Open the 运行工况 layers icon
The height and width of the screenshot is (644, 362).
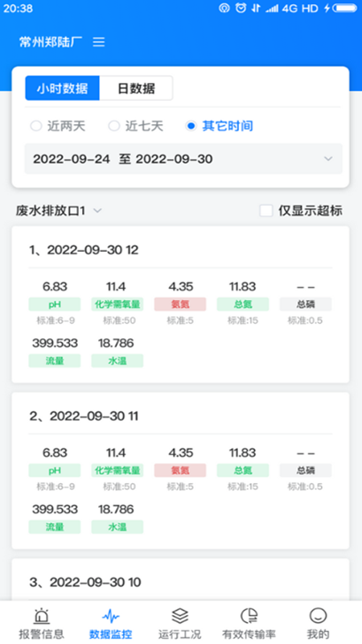tap(179, 616)
